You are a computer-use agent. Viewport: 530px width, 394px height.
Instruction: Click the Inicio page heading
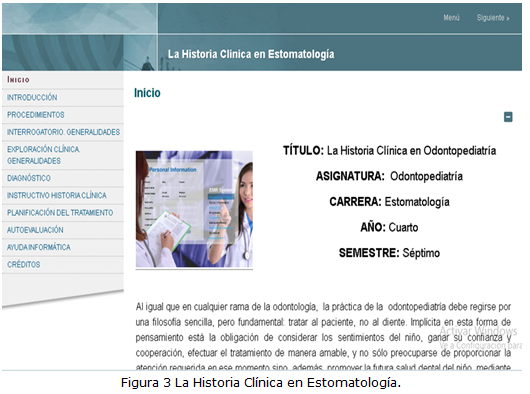coord(147,93)
